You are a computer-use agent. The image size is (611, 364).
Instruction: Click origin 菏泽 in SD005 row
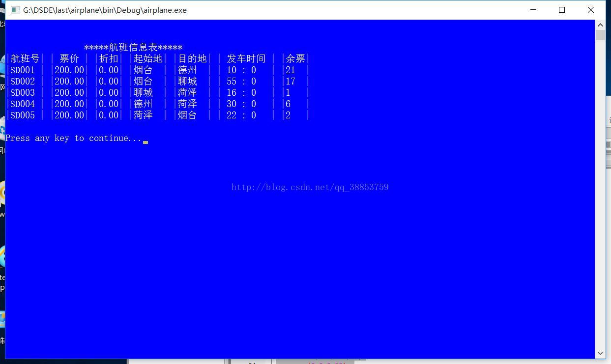coord(143,115)
